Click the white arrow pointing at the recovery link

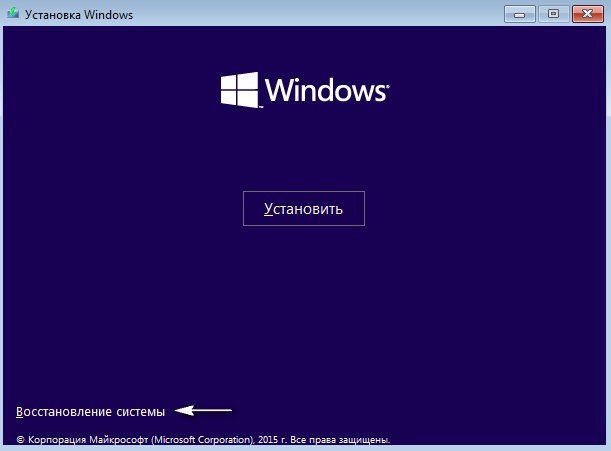coord(204,410)
